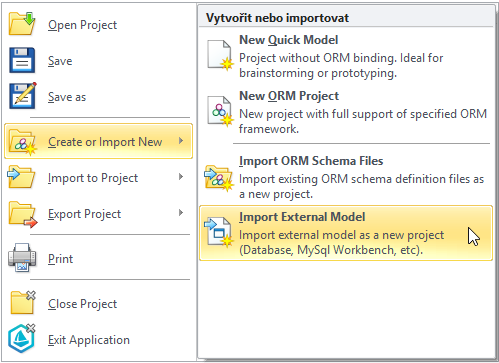Expand the Create or Import New submenu arrow
The width and height of the screenshot is (499, 363).
(181, 141)
